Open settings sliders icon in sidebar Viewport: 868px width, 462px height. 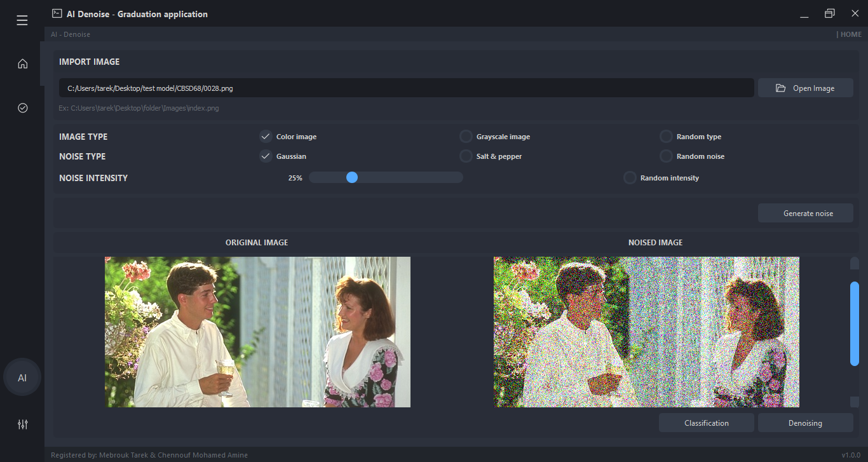click(x=22, y=425)
